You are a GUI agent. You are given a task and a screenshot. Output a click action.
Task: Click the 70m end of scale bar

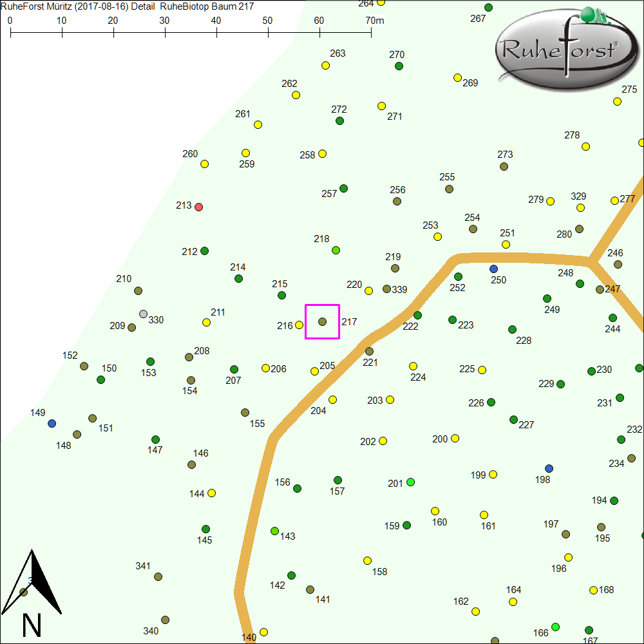click(371, 31)
